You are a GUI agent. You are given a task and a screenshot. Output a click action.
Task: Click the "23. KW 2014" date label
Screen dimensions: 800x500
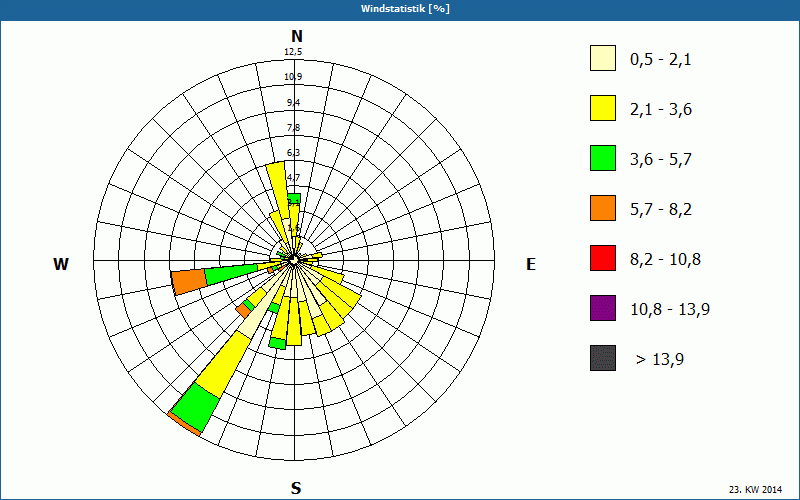pyautogui.click(x=756, y=489)
